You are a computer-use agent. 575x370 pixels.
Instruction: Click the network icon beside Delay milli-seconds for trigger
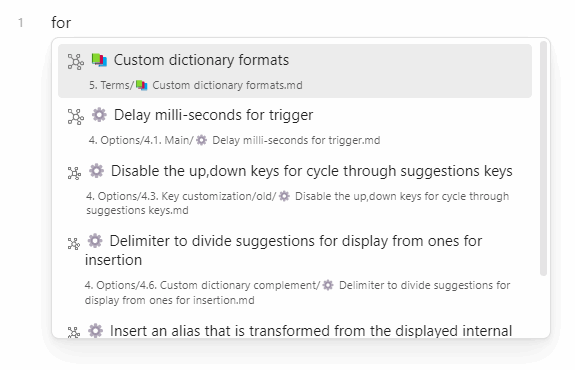tap(76, 117)
